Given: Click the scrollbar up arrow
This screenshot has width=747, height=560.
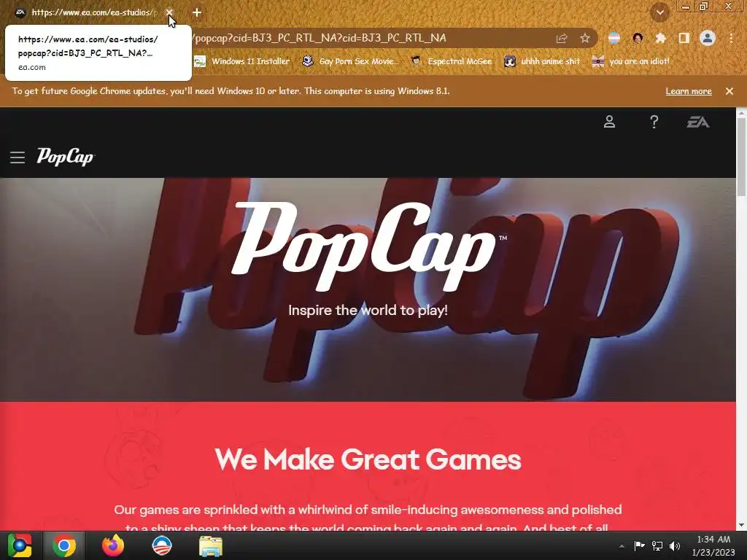Looking at the screenshot, I should pyautogui.click(x=741, y=112).
